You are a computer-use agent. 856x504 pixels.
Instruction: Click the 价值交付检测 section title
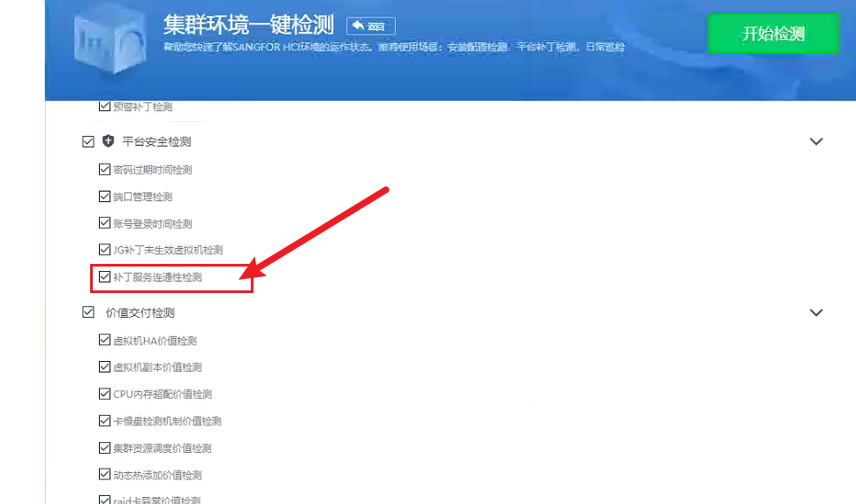coord(140,312)
